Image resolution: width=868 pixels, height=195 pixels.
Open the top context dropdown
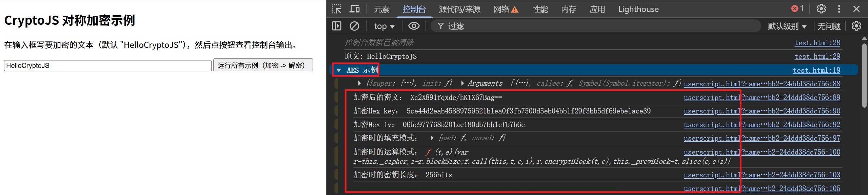[384, 26]
